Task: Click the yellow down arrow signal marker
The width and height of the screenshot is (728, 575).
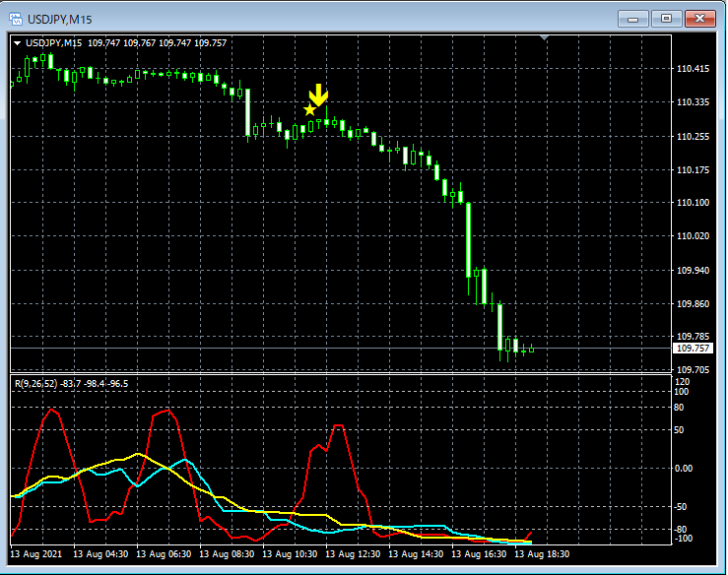Action: pos(318,95)
